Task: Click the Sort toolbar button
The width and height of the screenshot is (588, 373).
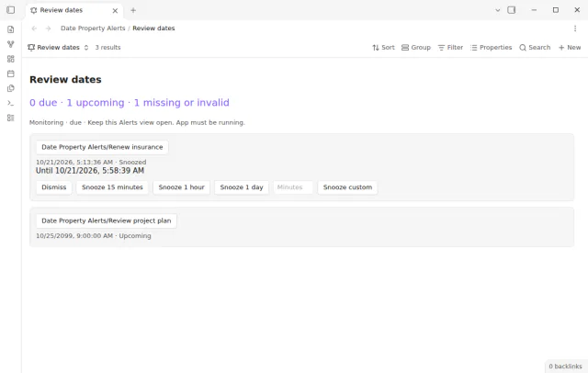Action: [x=383, y=48]
